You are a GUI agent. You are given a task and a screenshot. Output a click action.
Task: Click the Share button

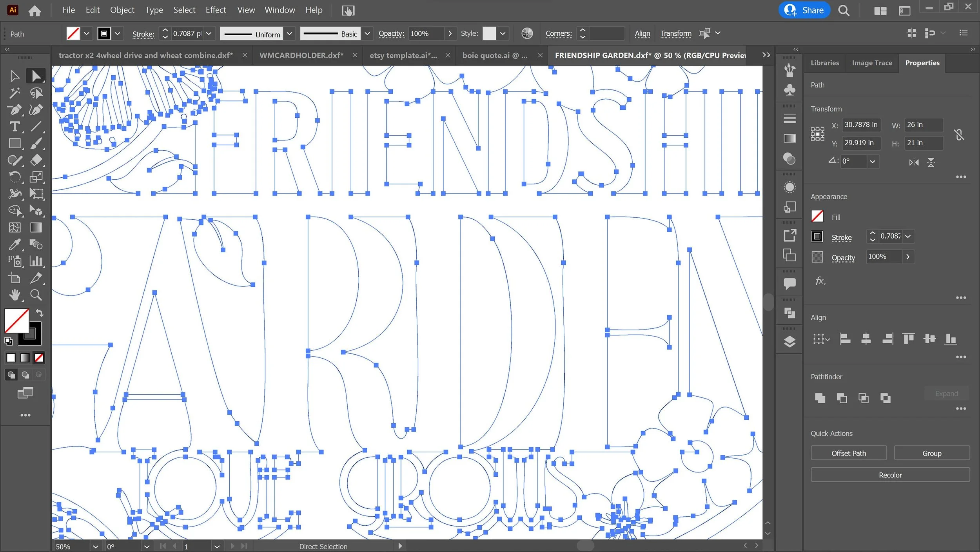click(804, 10)
